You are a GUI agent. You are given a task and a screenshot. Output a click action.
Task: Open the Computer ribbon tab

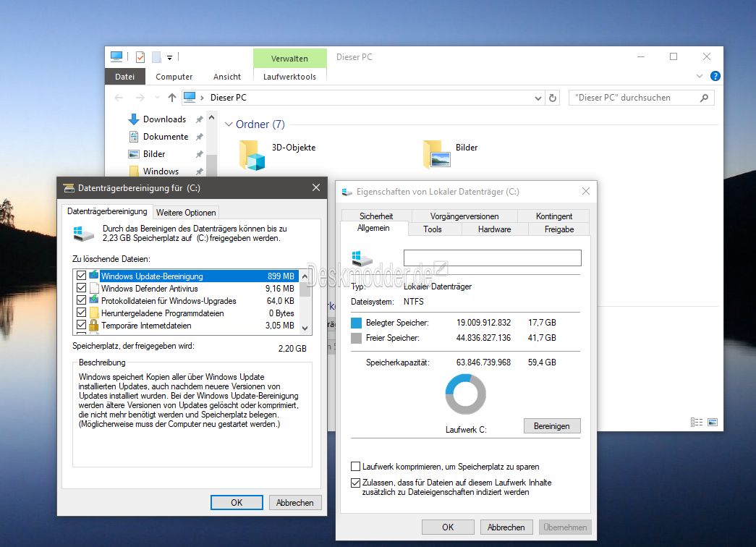174,77
